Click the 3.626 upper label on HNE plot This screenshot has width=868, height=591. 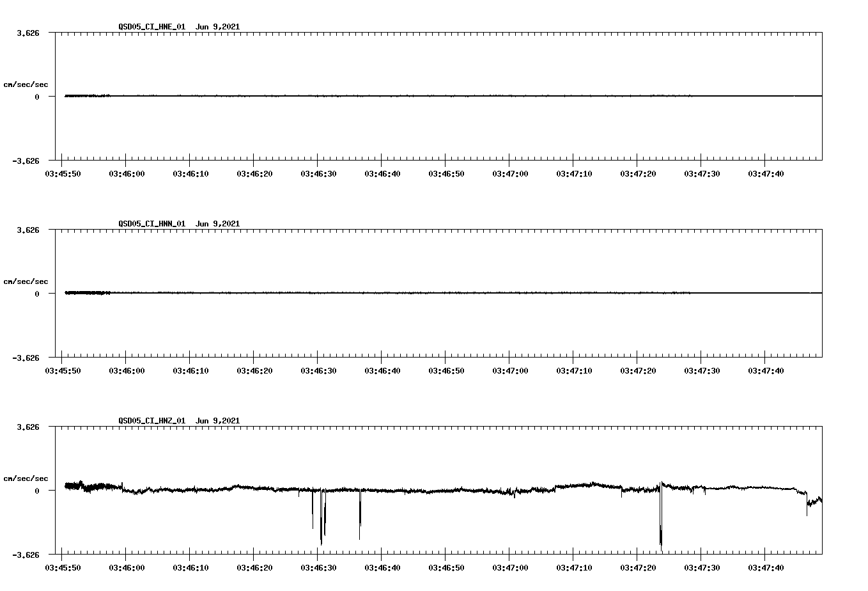tap(28, 33)
